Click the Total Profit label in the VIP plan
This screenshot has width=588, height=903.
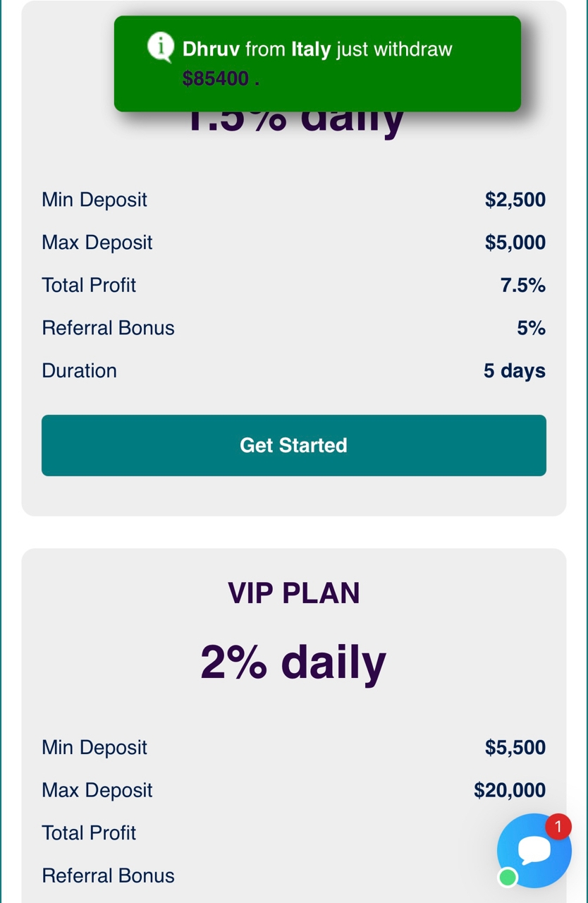point(89,833)
